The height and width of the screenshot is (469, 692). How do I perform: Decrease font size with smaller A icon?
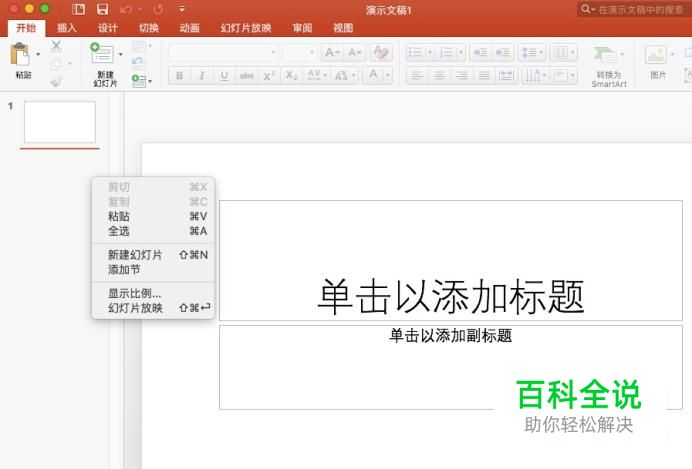tap(355, 53)
